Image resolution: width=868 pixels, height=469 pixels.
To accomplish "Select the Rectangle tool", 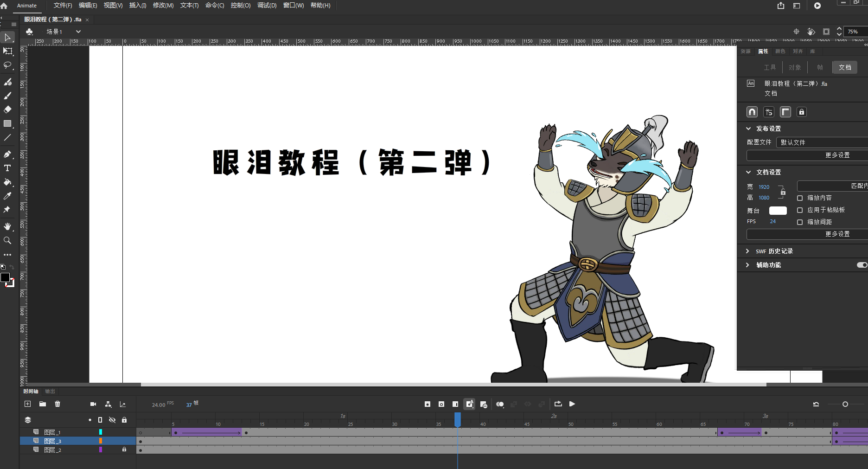I will (x=7, y=123).
